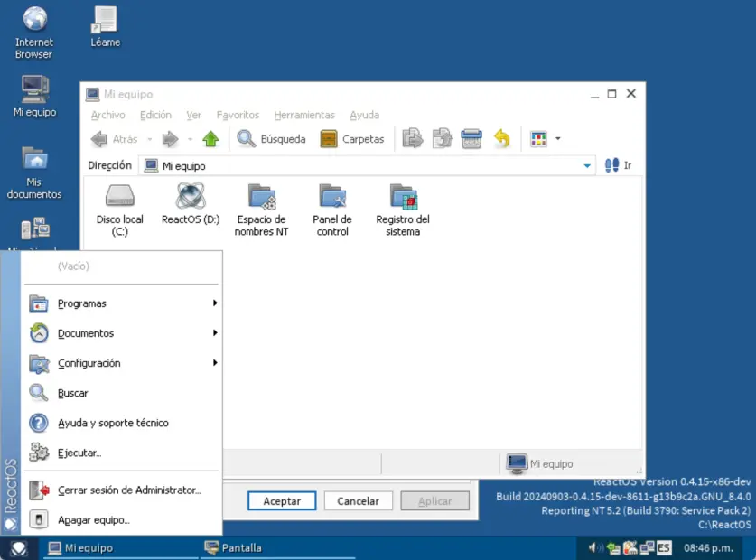Image resolution: width=756 pixels, height=560 pixels.
Task: Switch to Pantalla taskbar button
Action: click(277, 548)
